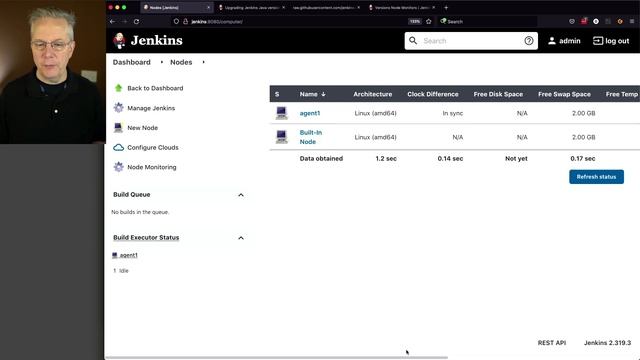The height and width of the screenshot is (360, 640).
Task: Open the search help question-mark icon
Action: [529, 41]
